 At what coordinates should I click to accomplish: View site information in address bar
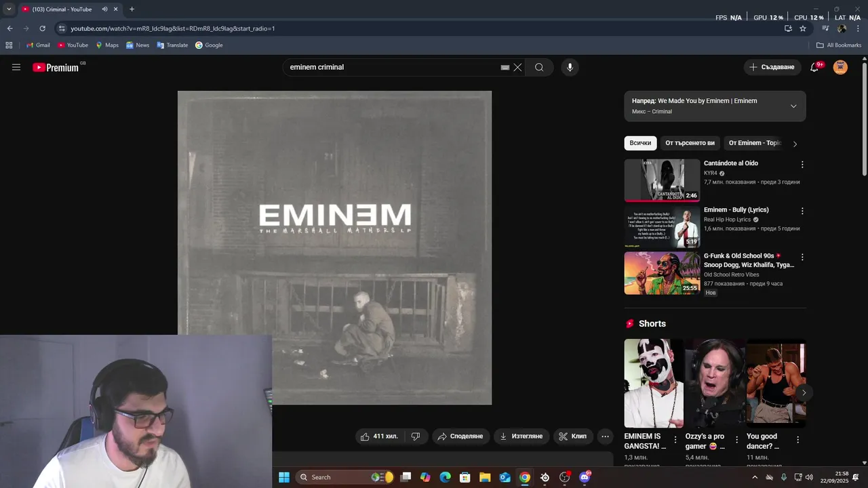(62, 28)
